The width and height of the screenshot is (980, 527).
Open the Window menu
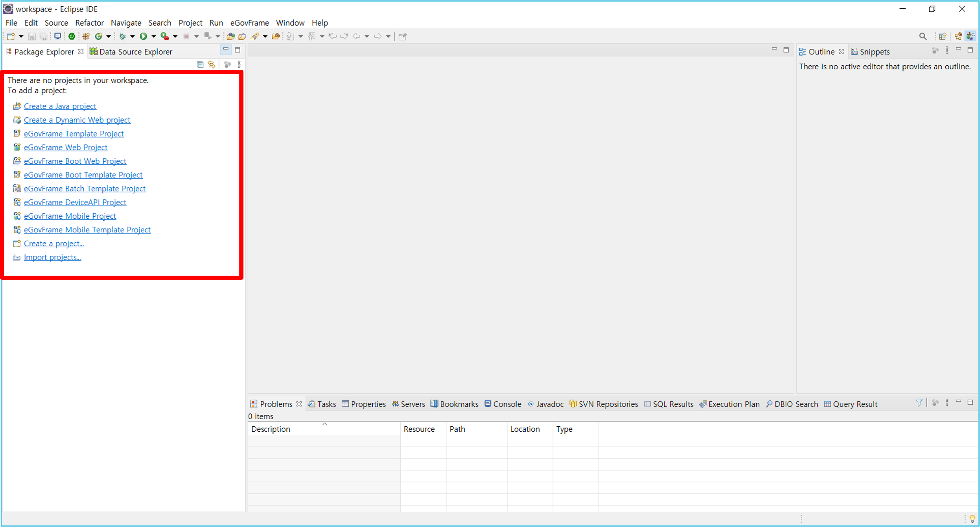click(290, 23)
